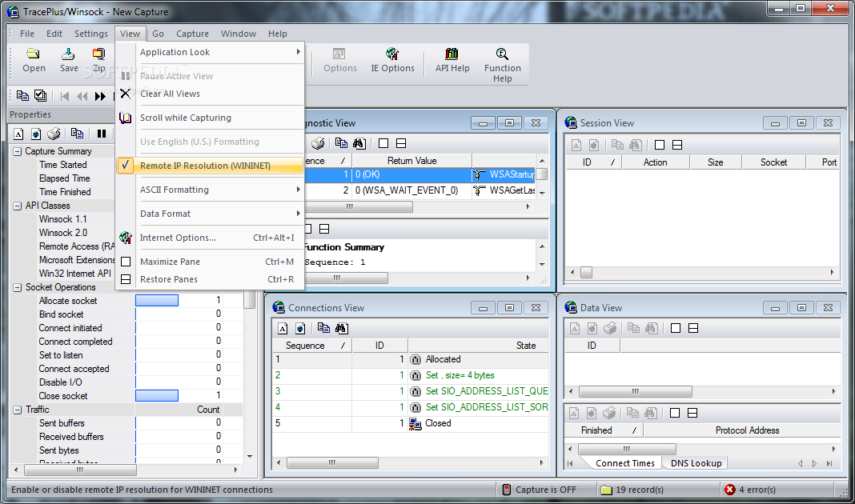Sort Session View by Socket column
This screenshot has height=504, width=855.
point(773,162)
